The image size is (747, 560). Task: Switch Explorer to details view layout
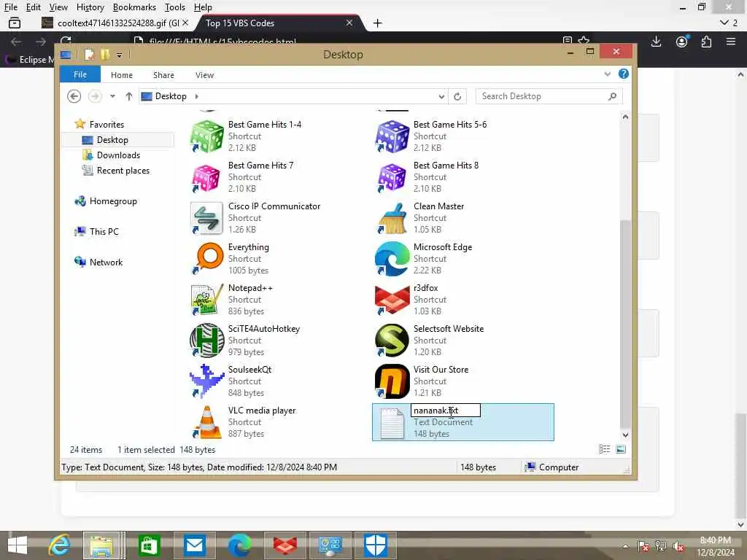604,449
